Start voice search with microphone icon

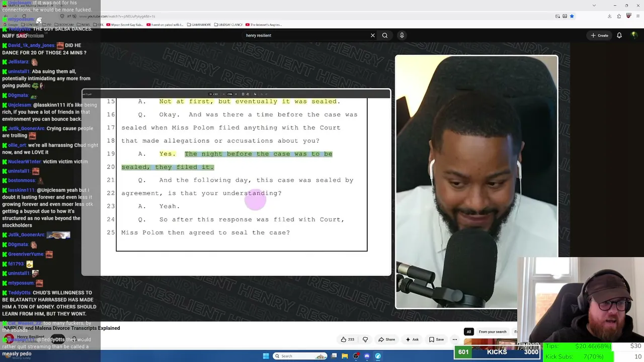point(401,35)
